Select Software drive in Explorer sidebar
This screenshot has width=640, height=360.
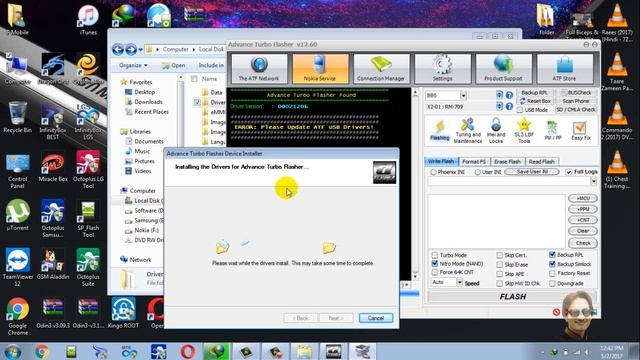pos(148,211)
